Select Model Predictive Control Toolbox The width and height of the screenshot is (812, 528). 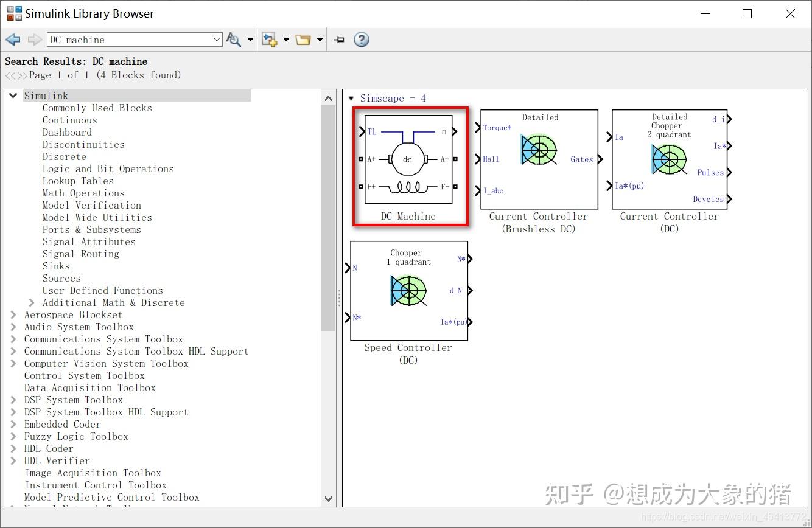(x=111, y=497)
